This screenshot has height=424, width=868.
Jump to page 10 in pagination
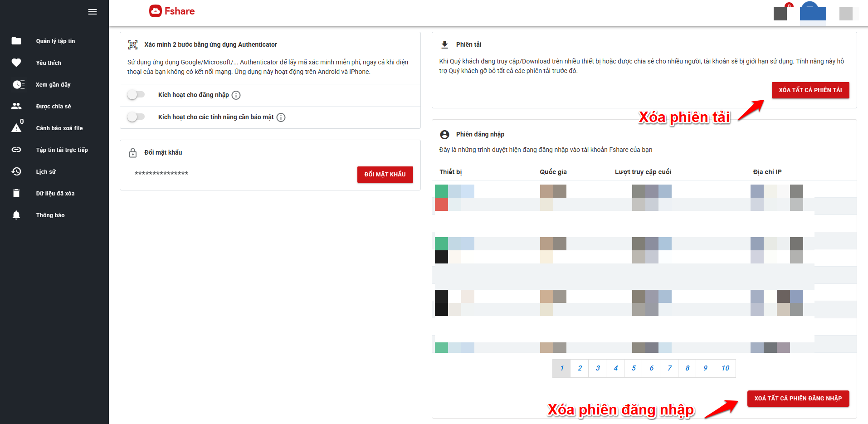tap(725, 368)
